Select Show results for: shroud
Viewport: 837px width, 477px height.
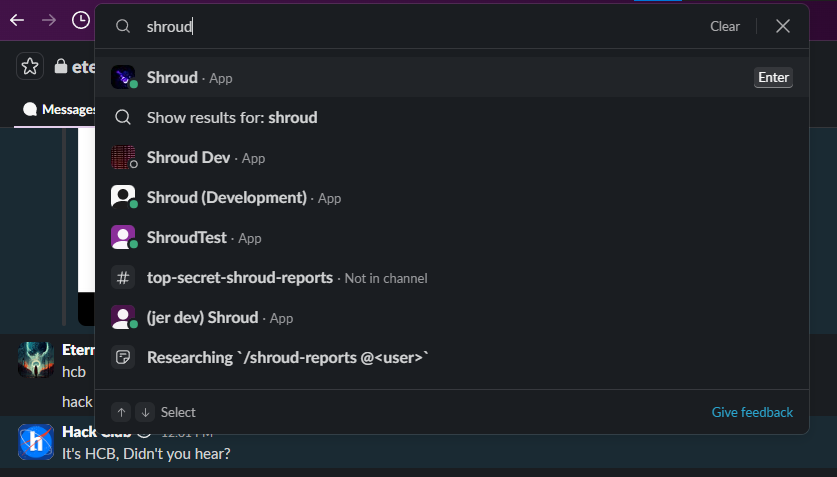(x=232, y=118)
